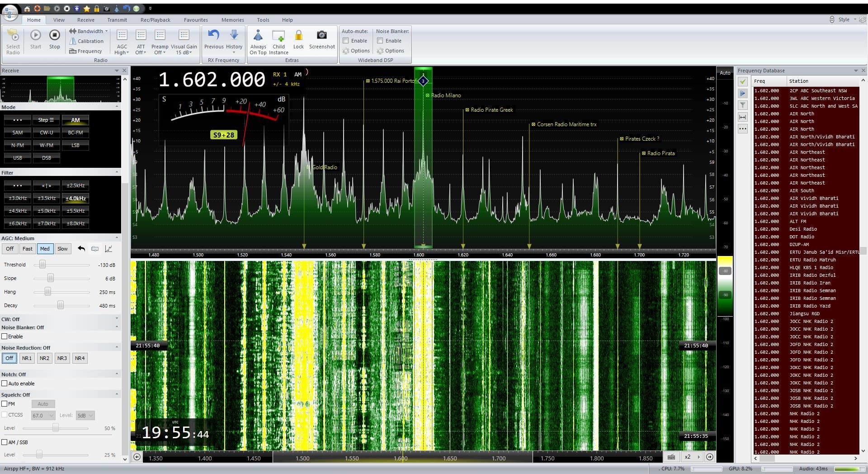Open the Favourites ribbon tab
This screenshot has width=868, height=474.
pyautogui.click(x=196, y=20)
